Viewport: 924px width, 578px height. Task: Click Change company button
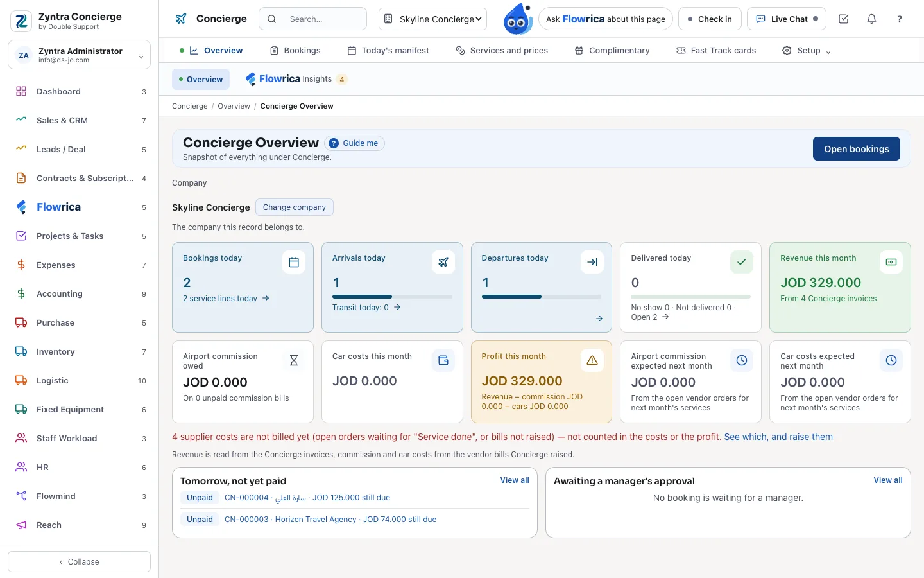tap(295, 207)
